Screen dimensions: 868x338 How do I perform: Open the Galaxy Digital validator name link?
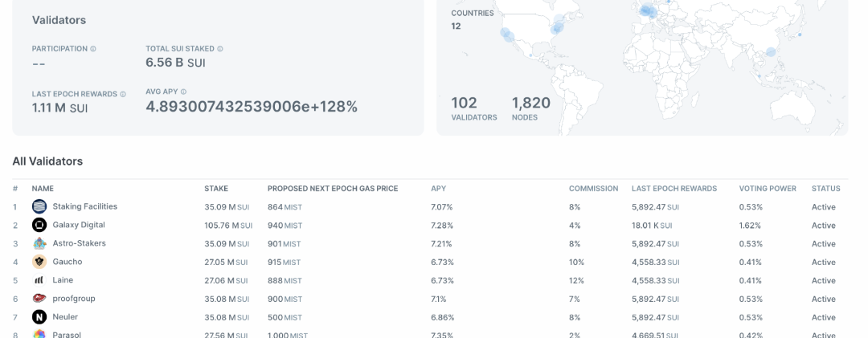point(78,225)
